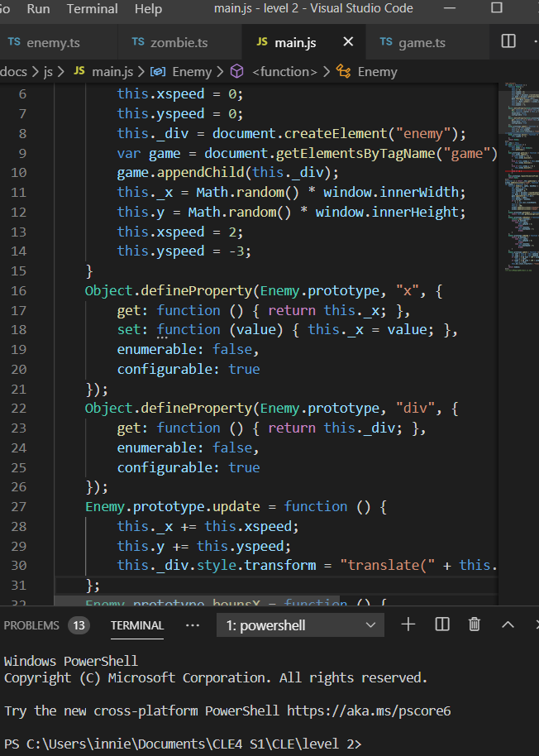Click the aka.ms/pscore6 link in terminal

tap(369, 711)
